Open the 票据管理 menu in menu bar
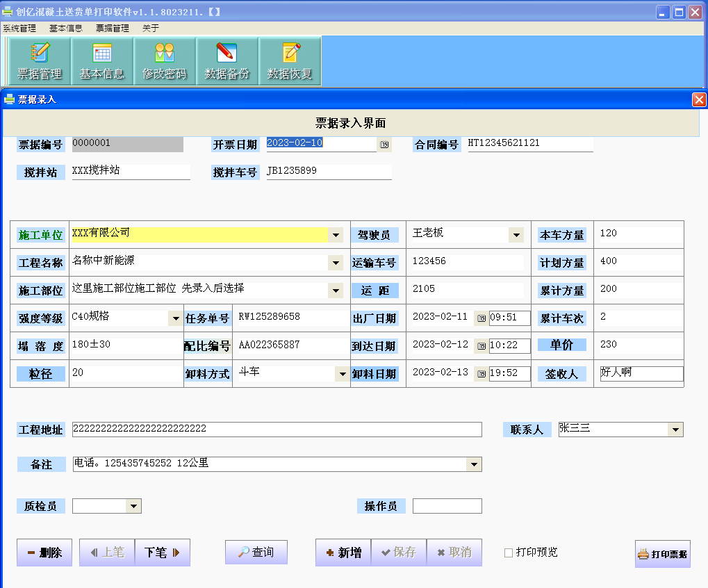Screen dimensions: 708x588 [x=113, y=28]
